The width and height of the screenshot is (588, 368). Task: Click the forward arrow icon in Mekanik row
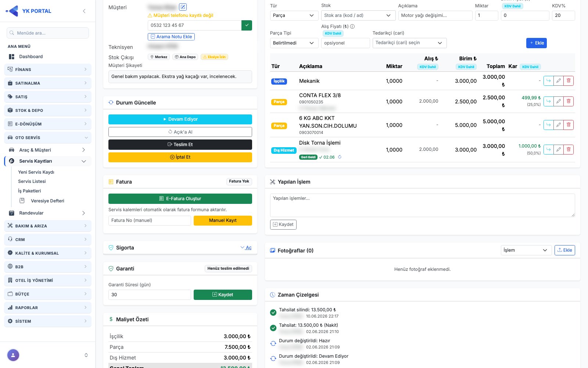548,81
